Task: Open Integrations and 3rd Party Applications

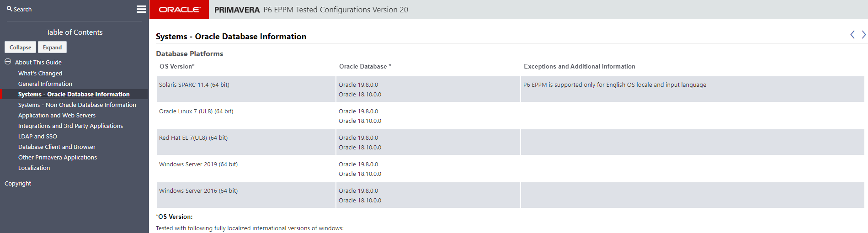Action: pos(70,126)
